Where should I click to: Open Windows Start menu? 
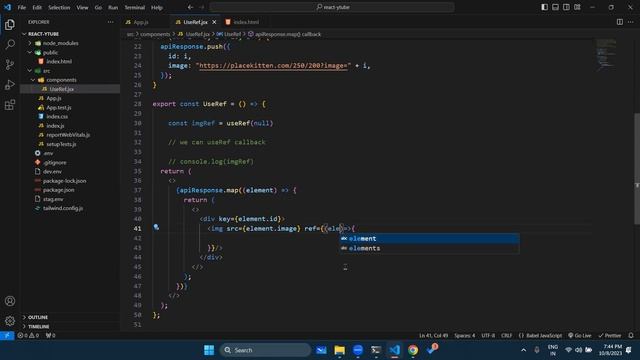(x=209, y=350)
